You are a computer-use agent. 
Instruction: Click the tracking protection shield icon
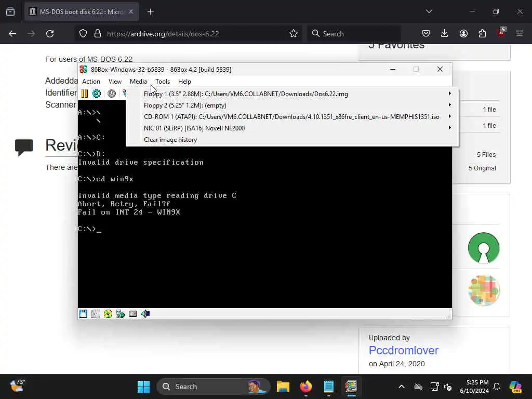coord(83,34)
